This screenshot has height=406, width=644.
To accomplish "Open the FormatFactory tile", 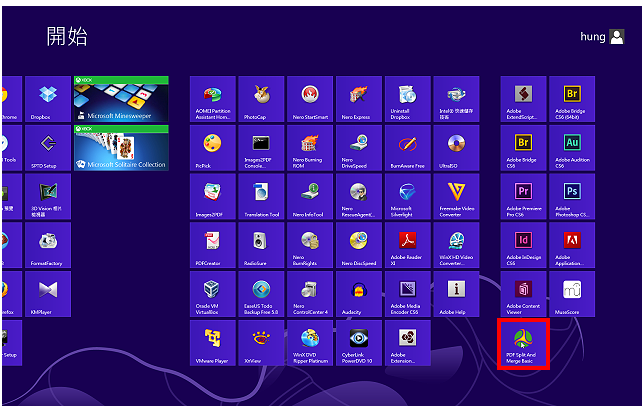I will (48, 245).
